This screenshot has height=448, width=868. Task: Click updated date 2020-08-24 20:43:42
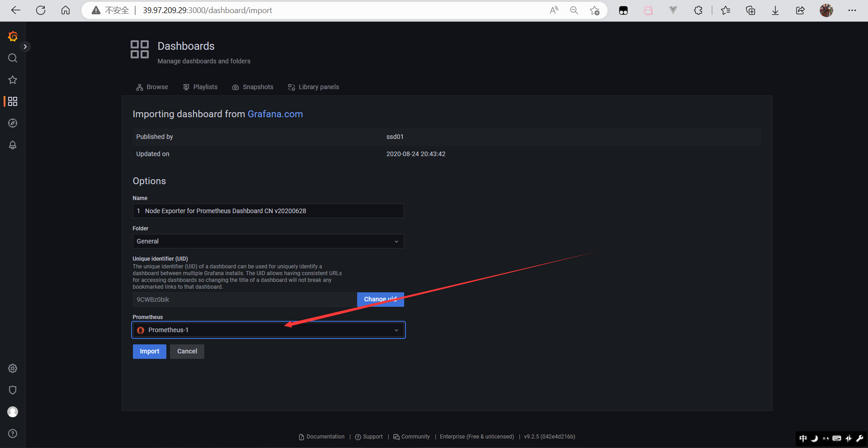coord(416,154)
